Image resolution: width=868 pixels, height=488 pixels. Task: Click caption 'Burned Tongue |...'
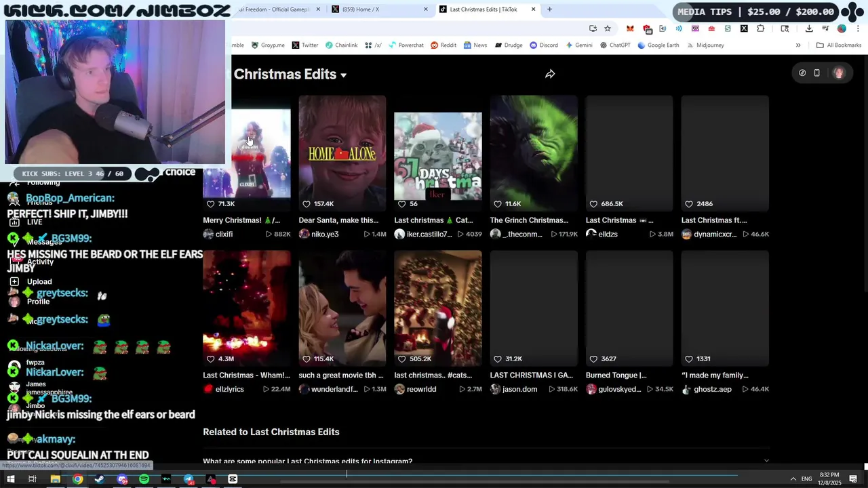(x=616, y=375)
